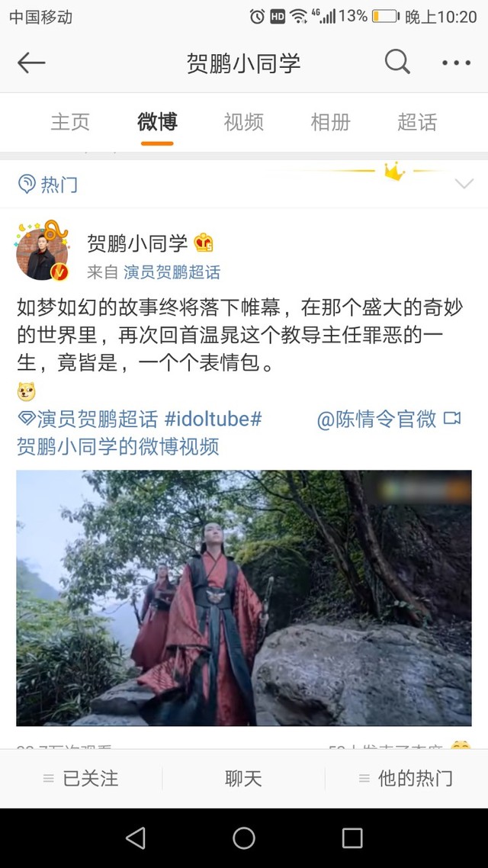The height and width of the screenshot is (868, 488).
Task: Switch to the 相册 tab
Action: 330,122
